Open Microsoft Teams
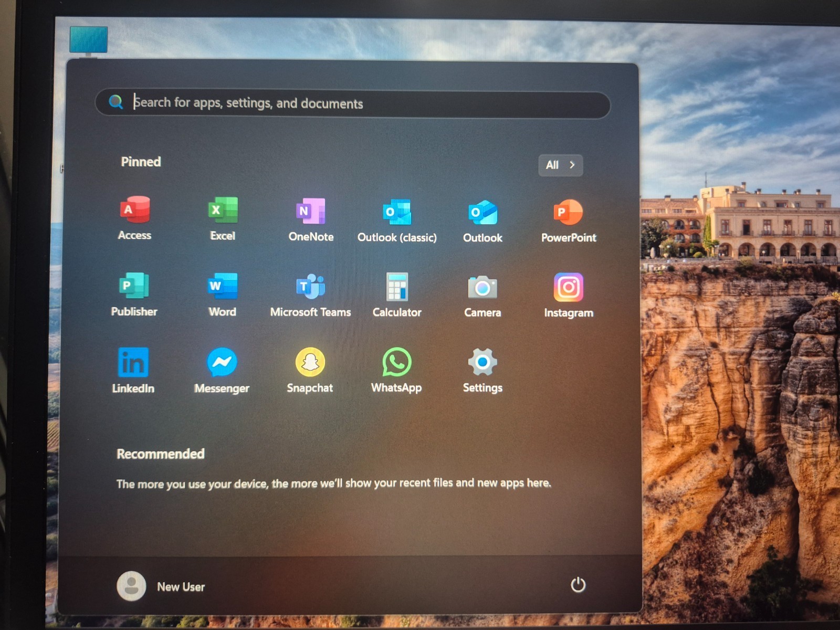 [x=311, y=295]
